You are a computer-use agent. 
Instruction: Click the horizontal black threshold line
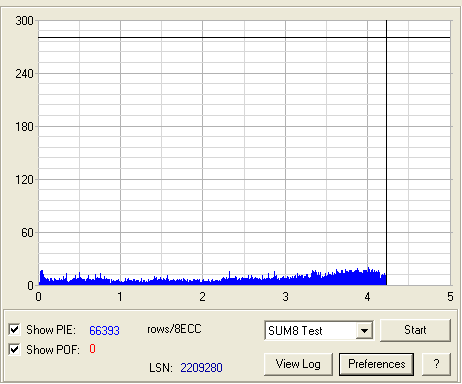[x=244, y=38]
